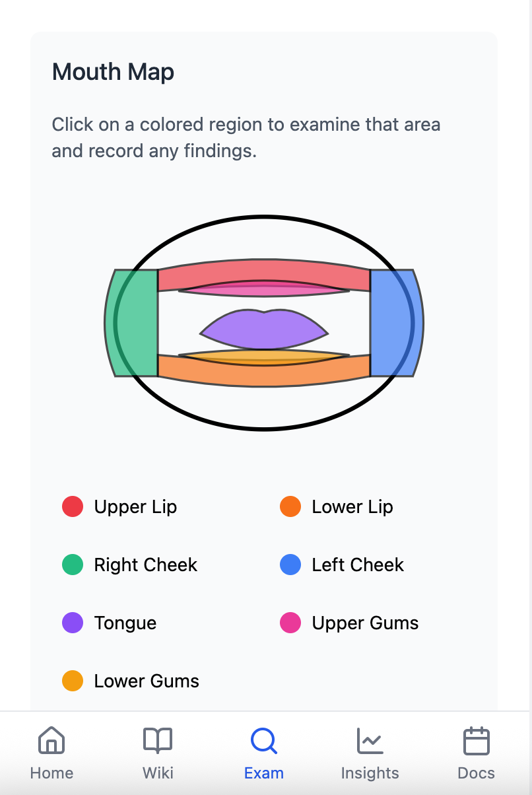Image resolution: width=532 pixels, height=795 pixels.
Task: Click the pink Upper Gums legend dot
Action: 290,623
